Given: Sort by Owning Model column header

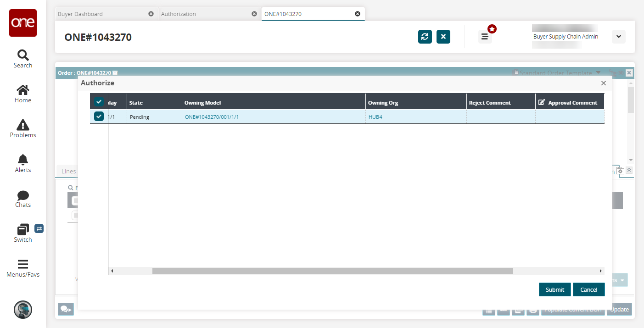Looking at the screenshot, I should tap(274, 102).
